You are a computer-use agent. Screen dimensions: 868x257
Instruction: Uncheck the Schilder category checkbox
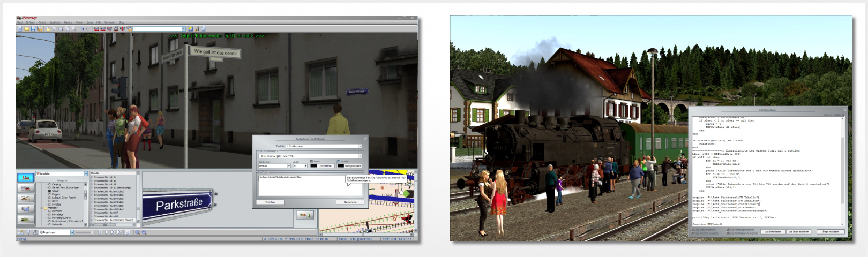(x=49, y=191)
